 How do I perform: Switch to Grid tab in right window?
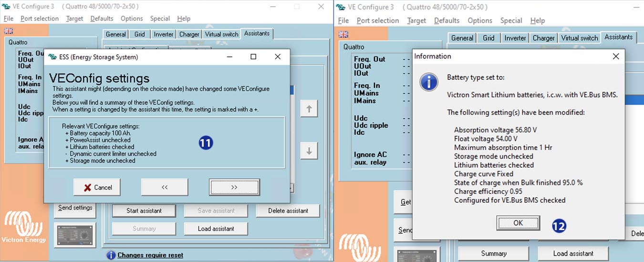[488, 38]
